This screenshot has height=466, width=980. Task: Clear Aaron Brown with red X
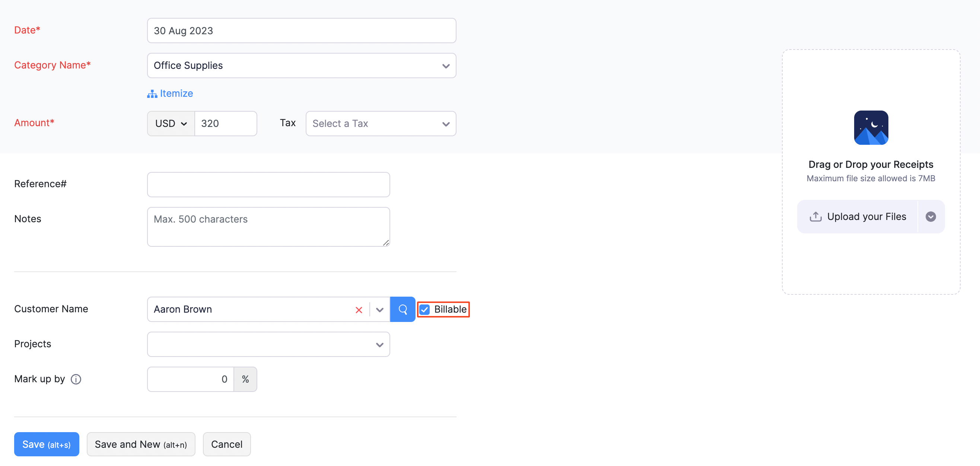coord(358,310)
